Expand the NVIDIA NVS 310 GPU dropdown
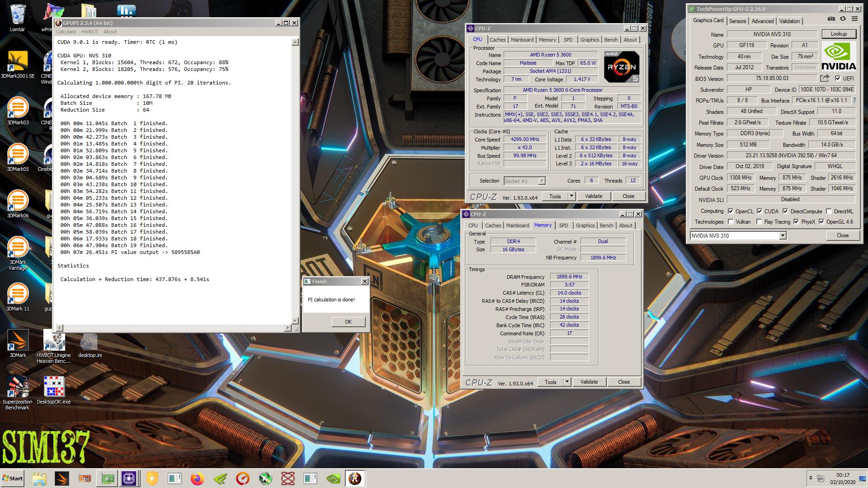 coord(783,235)
